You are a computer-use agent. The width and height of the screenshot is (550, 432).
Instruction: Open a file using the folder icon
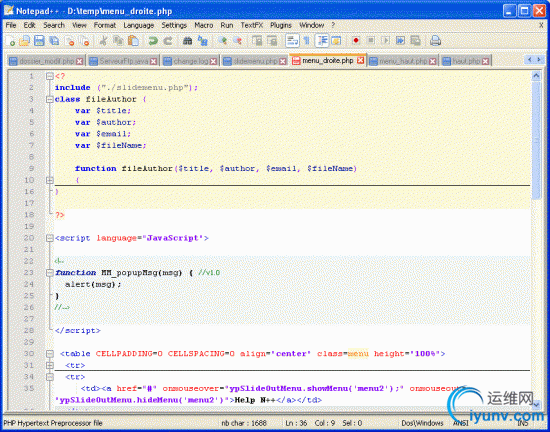coord(24,41)
